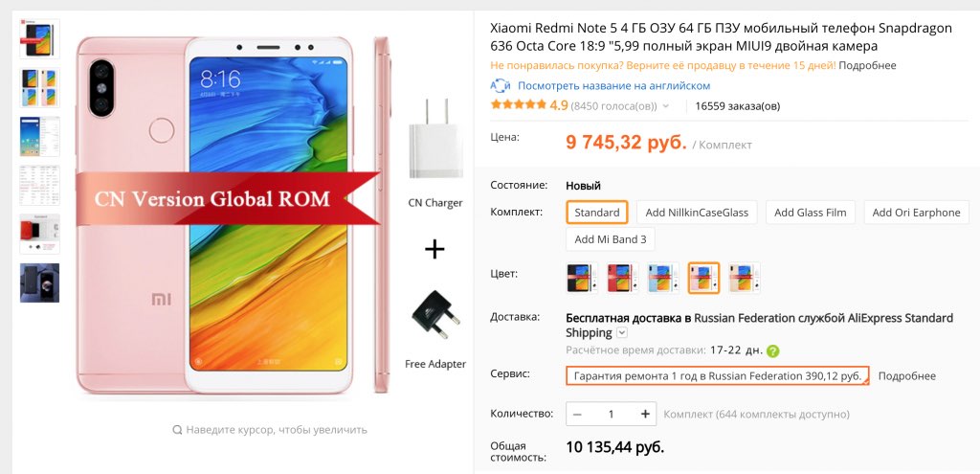
Task: Click the translate icon beside English title link
Action: click(x=501, y=85)
